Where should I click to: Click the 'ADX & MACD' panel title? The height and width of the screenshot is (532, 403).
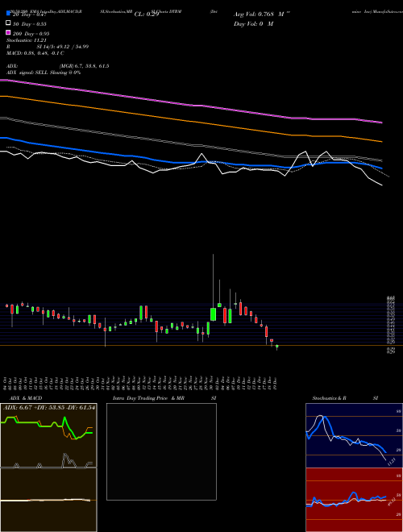click(26, 398)
